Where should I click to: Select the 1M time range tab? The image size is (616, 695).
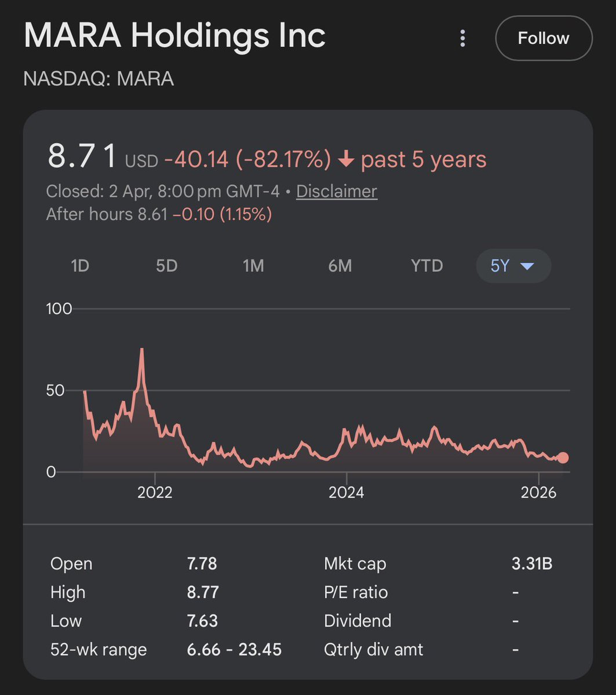pos(253,266)
